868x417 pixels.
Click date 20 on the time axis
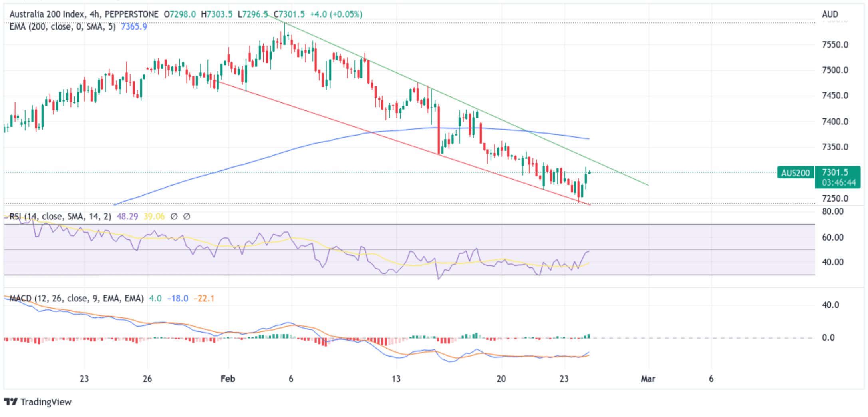[x=501, y=379]
